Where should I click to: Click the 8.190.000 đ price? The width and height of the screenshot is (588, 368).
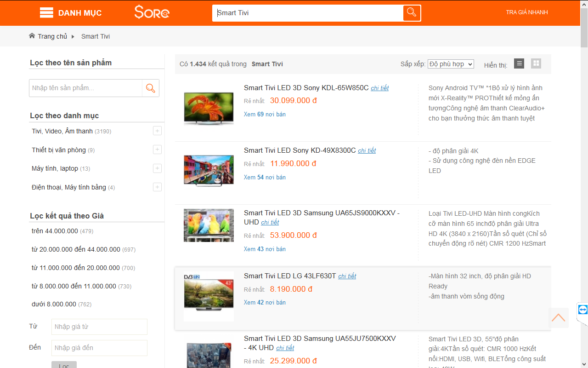291,289
